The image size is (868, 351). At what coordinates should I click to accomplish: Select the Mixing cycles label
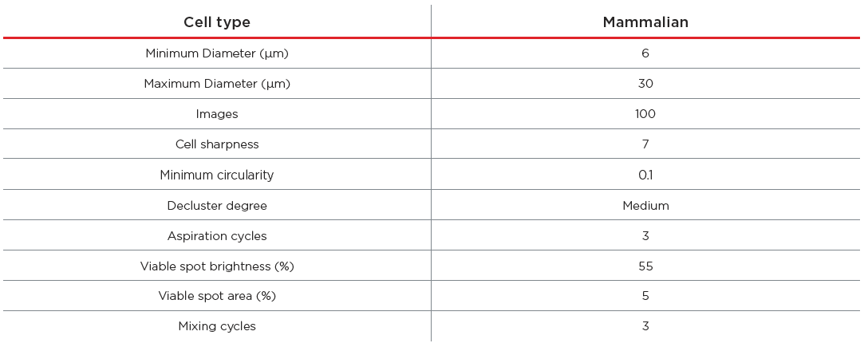coord(217,326)
